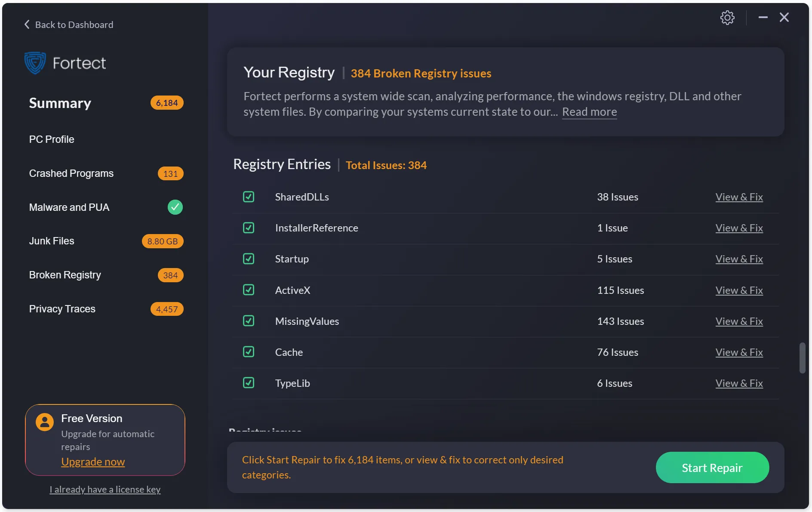Click the 131 badge next to Crashed Programs
Image resolution: width=812 pixels, height=512 pixels.
(x=170, y=173)
